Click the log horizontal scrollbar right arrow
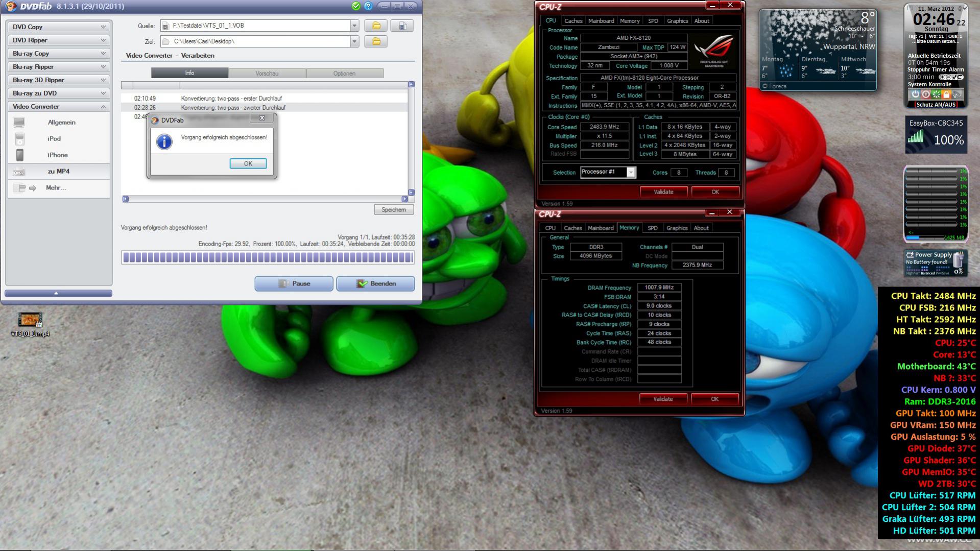 (x=405, y=199)
